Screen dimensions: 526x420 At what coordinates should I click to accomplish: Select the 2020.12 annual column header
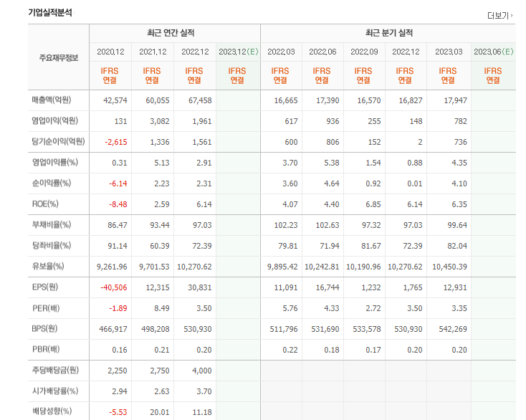(x=110, y=52)
